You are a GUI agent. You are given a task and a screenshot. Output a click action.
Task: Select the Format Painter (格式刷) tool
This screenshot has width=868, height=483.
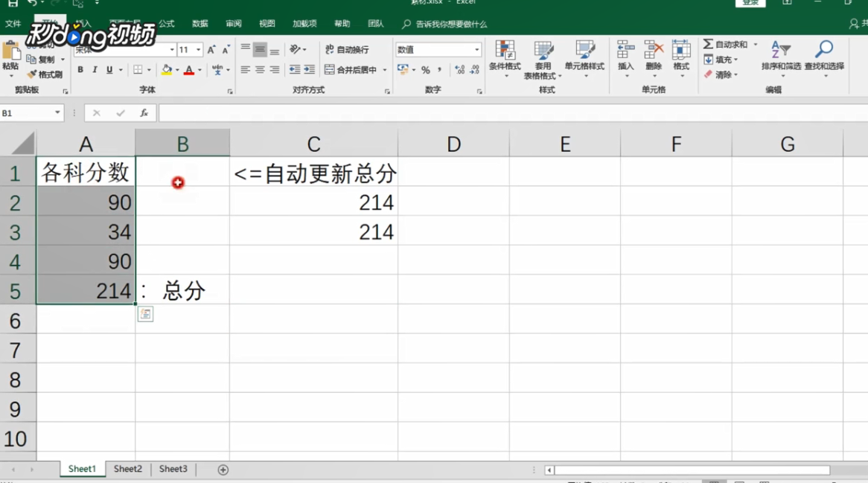[x=44, y=74]
